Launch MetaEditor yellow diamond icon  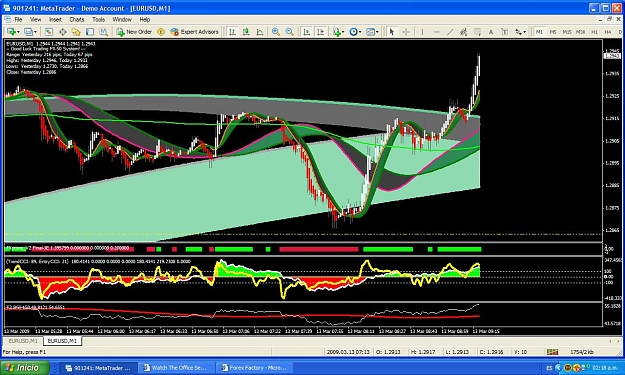(161, 32)
